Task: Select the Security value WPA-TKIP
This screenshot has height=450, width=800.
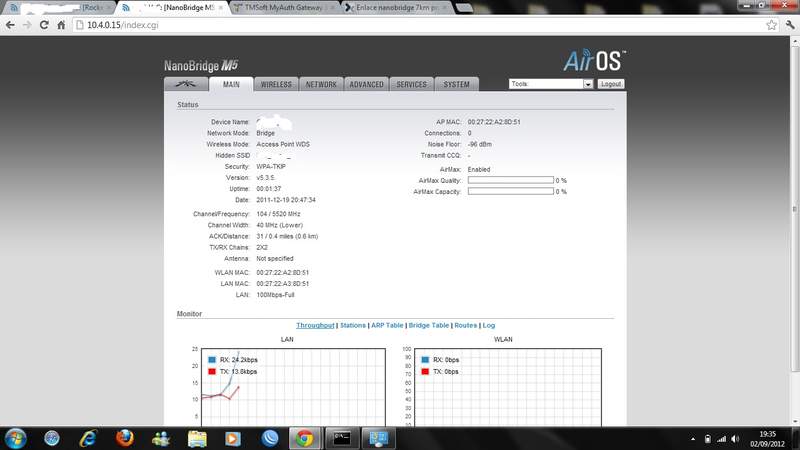Action: coord(271,166)
